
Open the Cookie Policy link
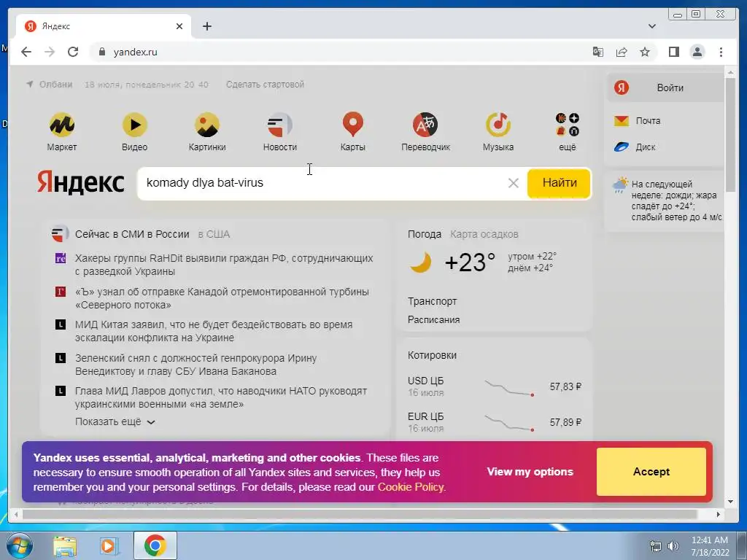411,487
